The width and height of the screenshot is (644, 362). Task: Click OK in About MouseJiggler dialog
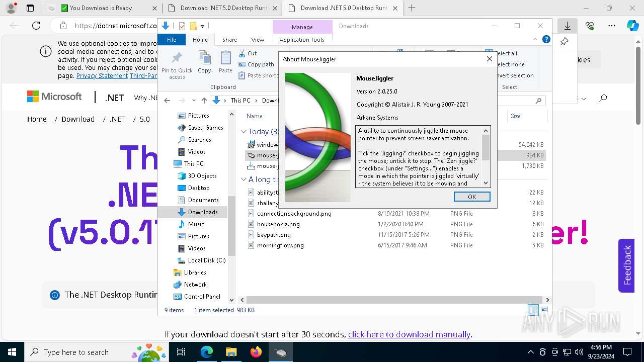472,197
